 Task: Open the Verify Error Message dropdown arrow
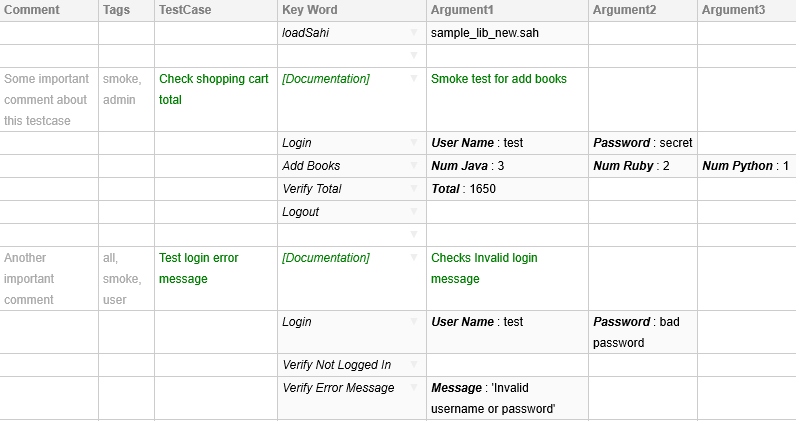414,388
